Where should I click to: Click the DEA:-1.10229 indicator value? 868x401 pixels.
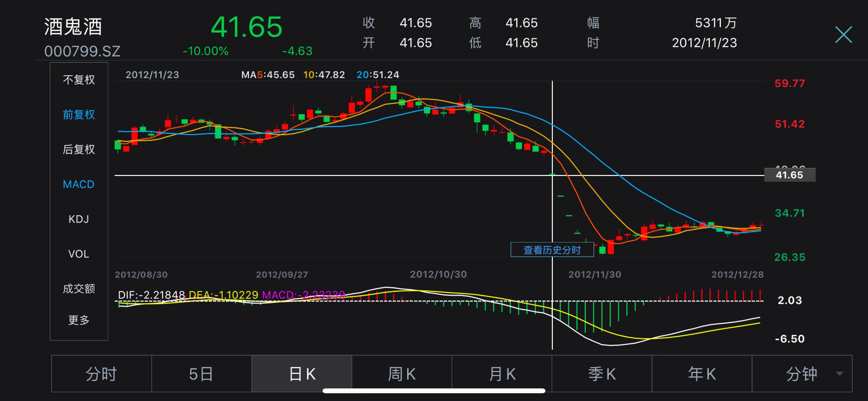[223, 295]
